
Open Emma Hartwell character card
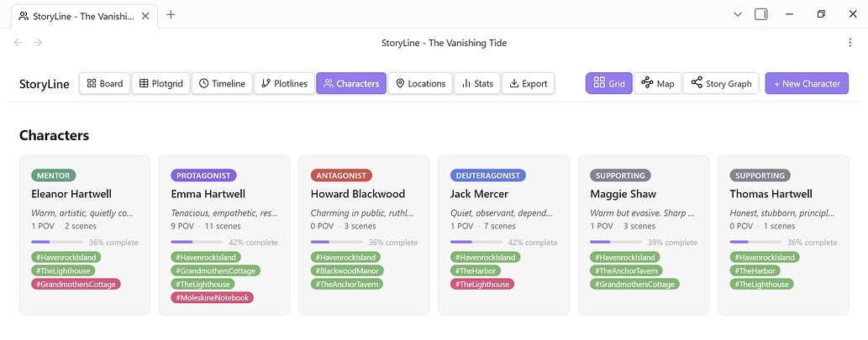(x=224, y=235)
